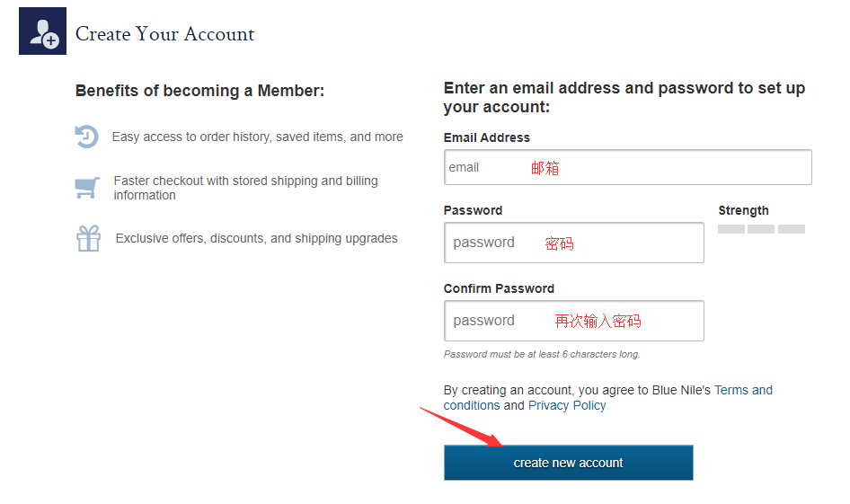
Task: Click the Strength label text
Action: pos(743,210)
